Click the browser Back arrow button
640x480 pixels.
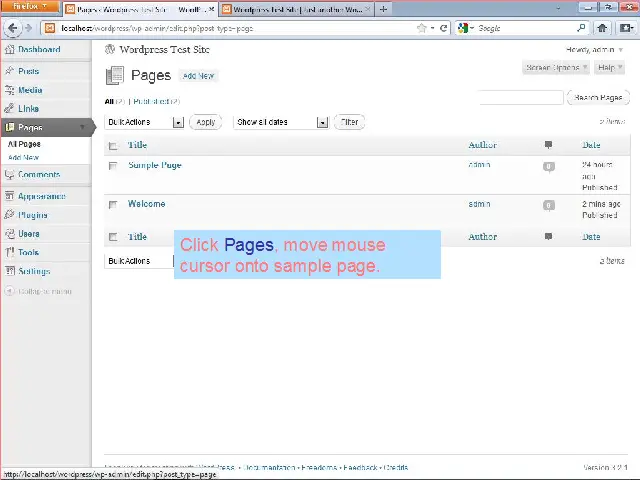pos(12,28)
